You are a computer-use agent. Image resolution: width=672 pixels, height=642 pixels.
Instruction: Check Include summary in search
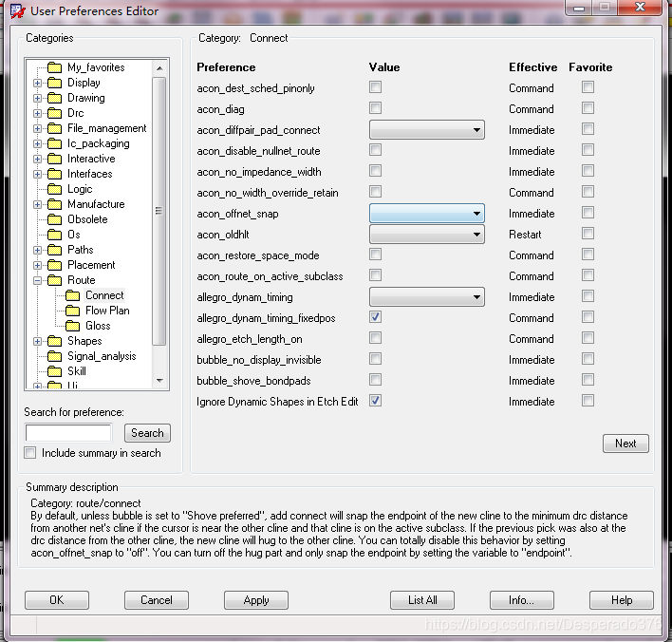click(x=30, y=453)
